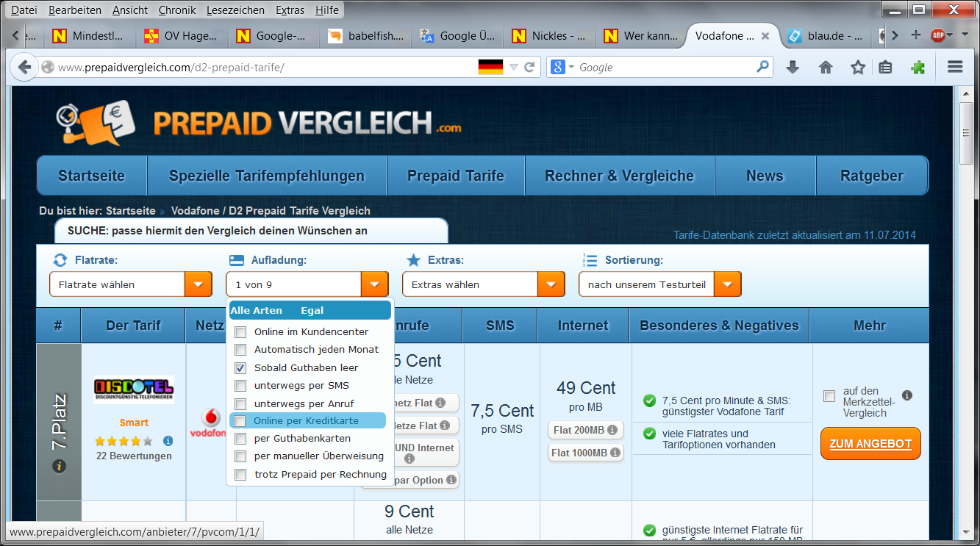Show info for Flat 1000MB option
This screenshot has height=546, width=980.
coord(615,453)
